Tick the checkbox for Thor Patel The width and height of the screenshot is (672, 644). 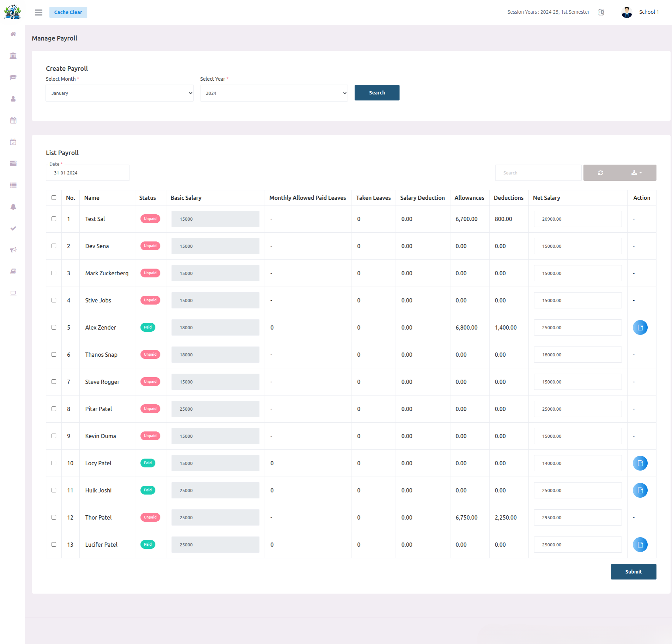(54, 517)
